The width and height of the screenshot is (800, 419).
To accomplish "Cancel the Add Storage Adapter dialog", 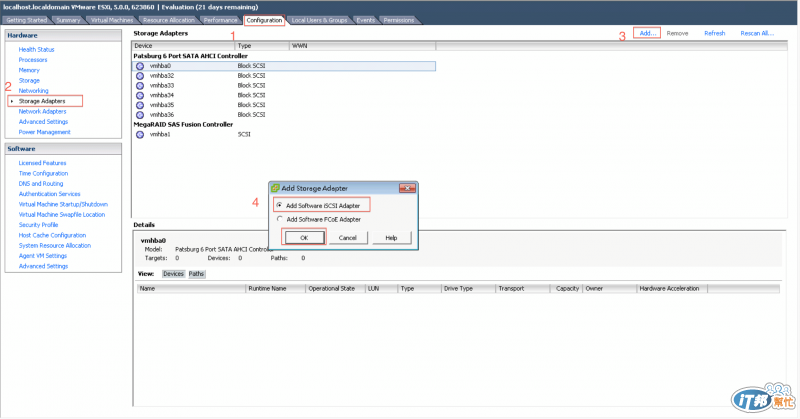I will point(347,238).
